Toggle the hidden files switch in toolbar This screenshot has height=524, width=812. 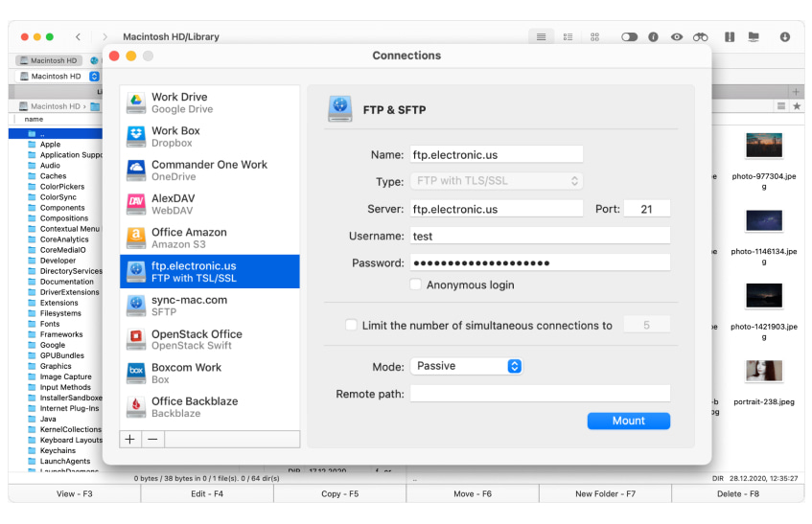[629, 36]
